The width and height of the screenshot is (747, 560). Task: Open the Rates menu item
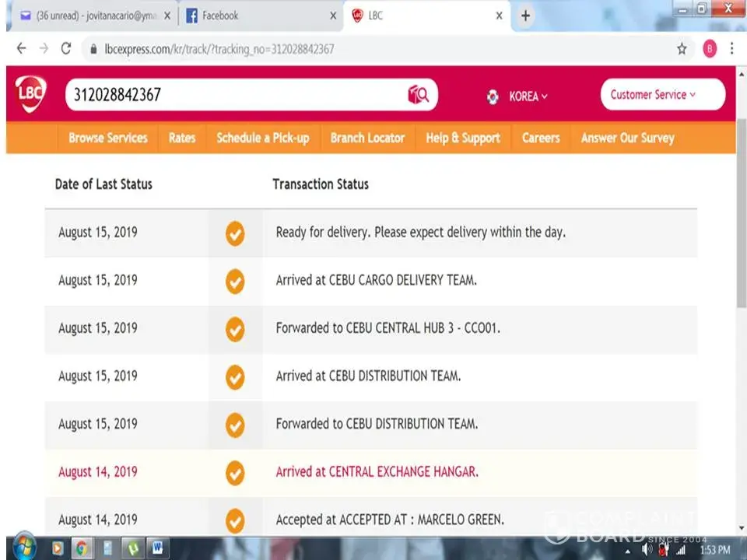click(x=182, y=138)
